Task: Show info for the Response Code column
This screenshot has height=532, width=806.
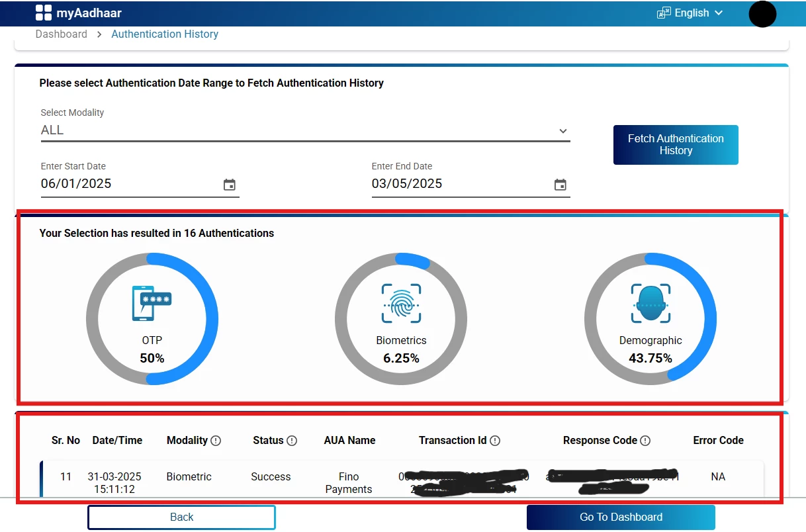Action: (x=646, y=441)
